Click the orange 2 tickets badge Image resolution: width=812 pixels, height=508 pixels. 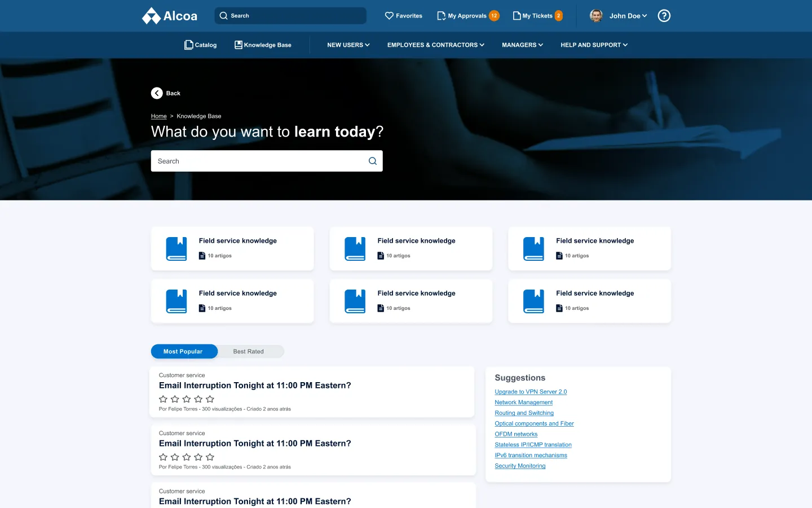pyautogui.click(x=559, y=16)
